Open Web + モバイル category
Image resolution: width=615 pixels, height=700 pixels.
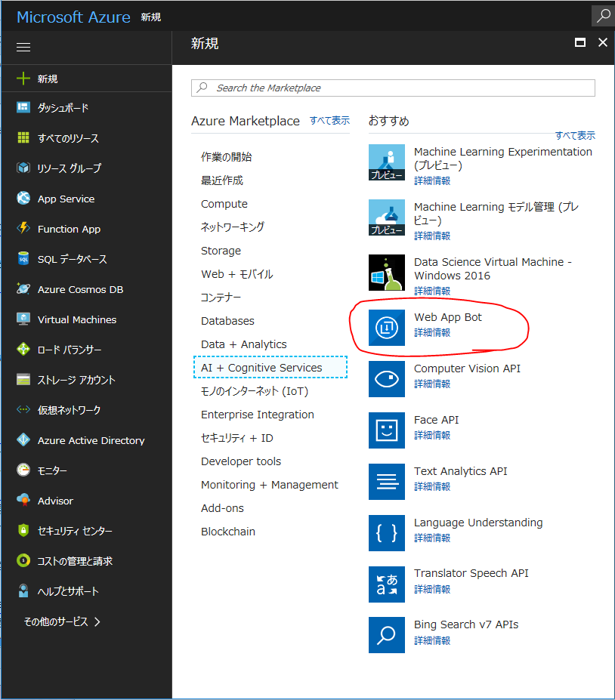click(236, 274)
